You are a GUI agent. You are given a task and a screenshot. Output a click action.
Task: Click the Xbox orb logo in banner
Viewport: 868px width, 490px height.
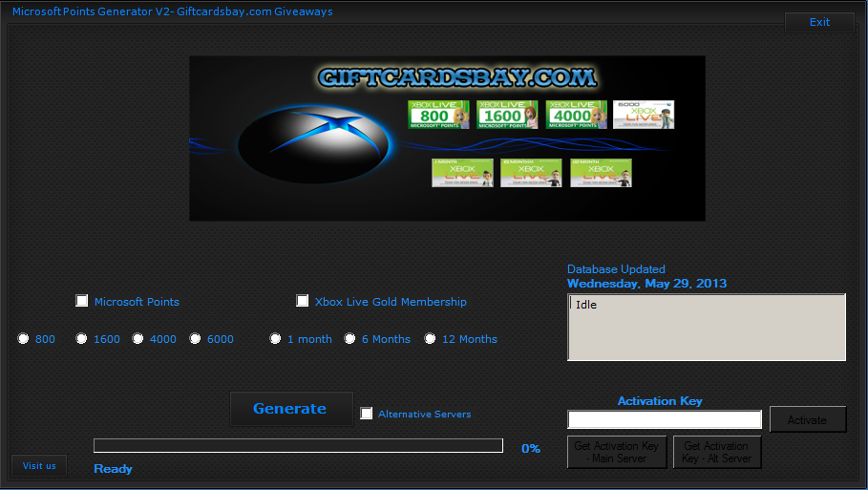click(x=313, y=144)
